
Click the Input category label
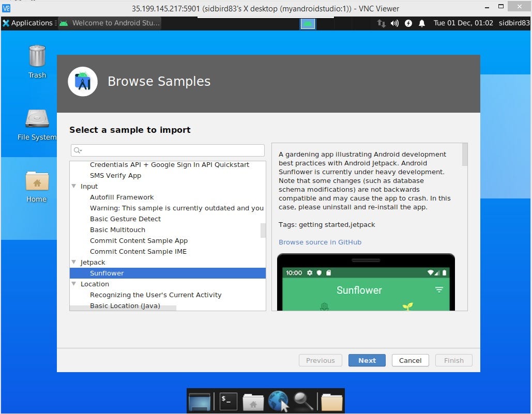(x=89, y=186)
